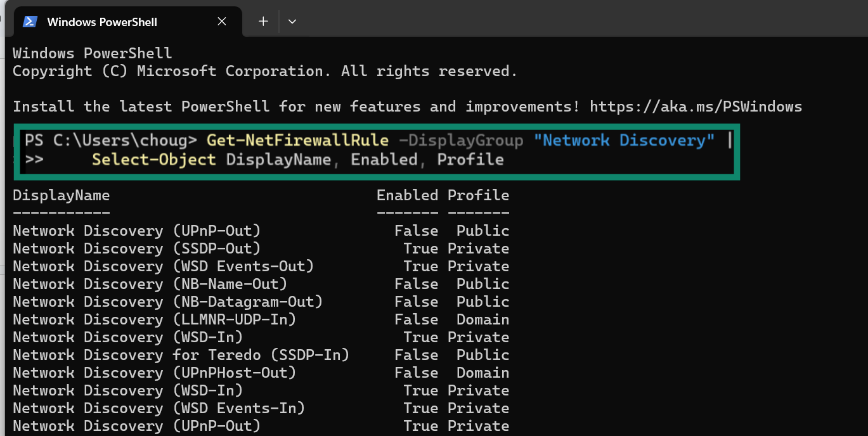
Task: Click the Windows PowerShell tab title text
Action: click(x=101, y=21)
